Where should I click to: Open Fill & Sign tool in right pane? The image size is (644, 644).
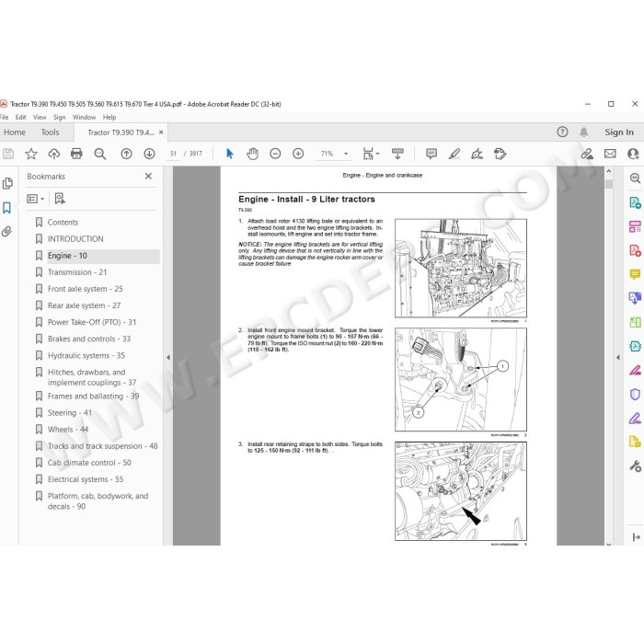tap(635, 419)
